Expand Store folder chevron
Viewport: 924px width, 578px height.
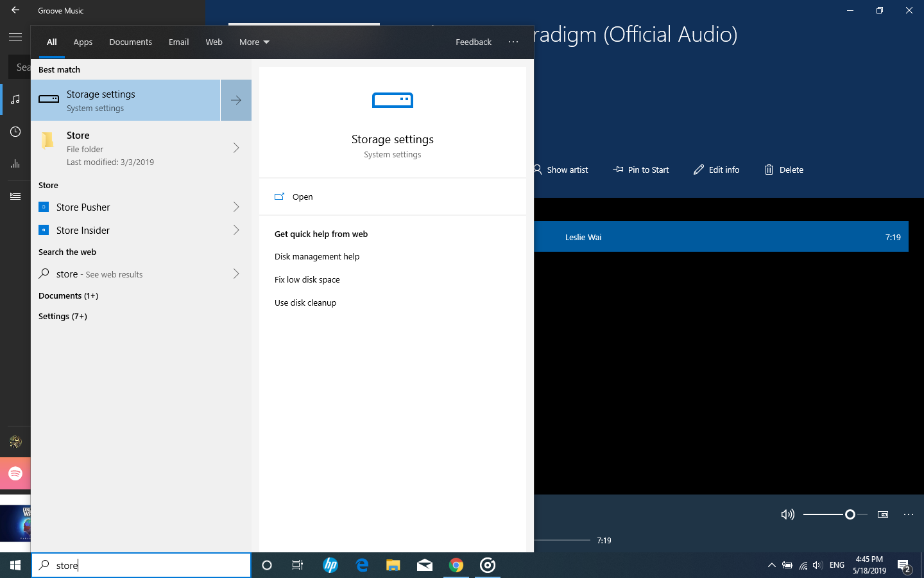click(x=236, y=148)
